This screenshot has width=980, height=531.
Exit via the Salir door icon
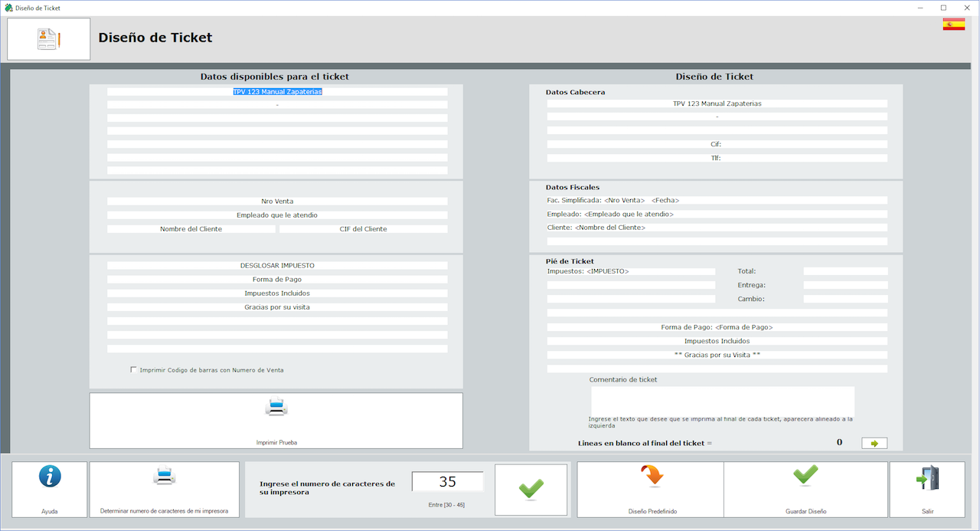(x=927, y=478)
